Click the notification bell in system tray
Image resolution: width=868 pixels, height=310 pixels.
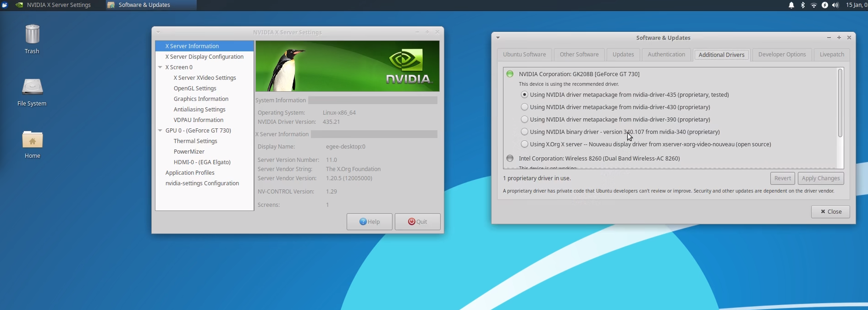[791, 5]
